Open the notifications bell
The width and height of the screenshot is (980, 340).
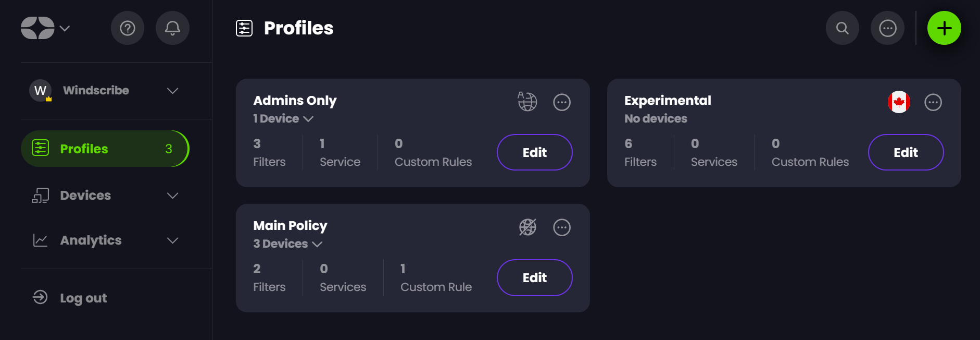coord(172,28)
